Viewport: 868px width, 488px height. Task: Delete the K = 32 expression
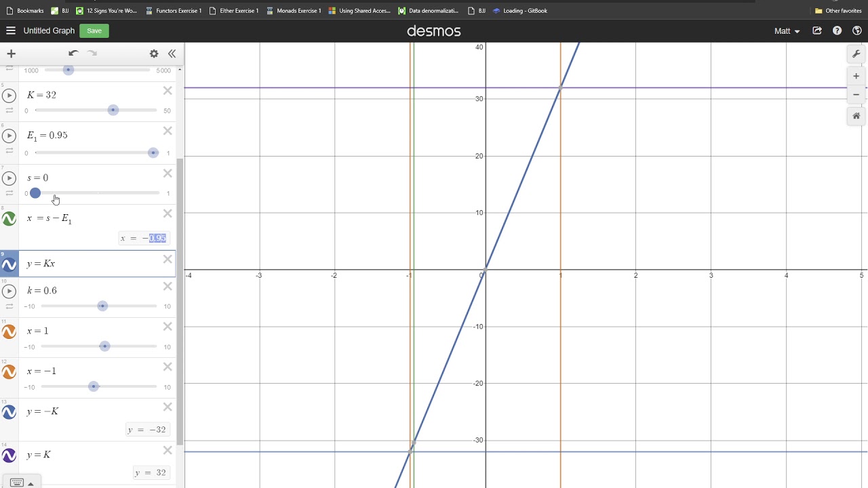[167, 91]
